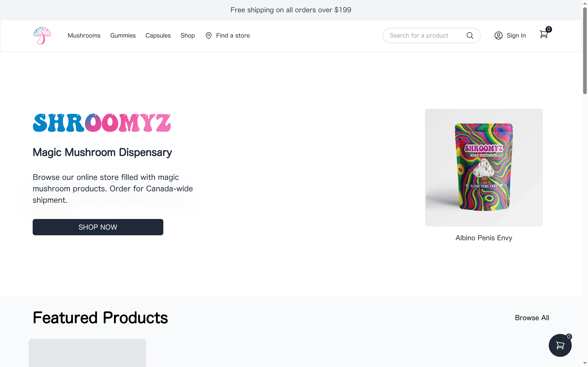Select Find a store
588x367 pixels.
tap(233, 35)
